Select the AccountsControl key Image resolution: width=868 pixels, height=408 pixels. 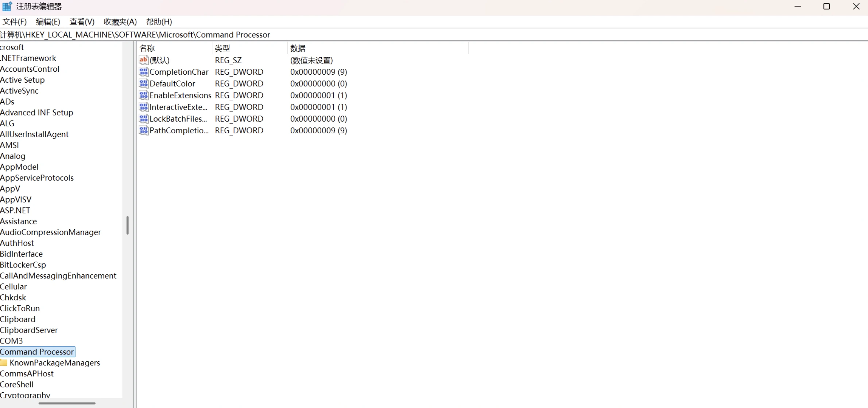tap(30, 69)
